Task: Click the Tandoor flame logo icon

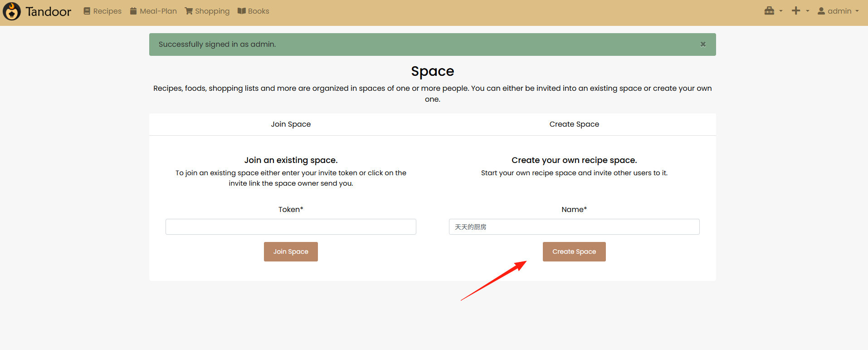Action: pos(12,11)
